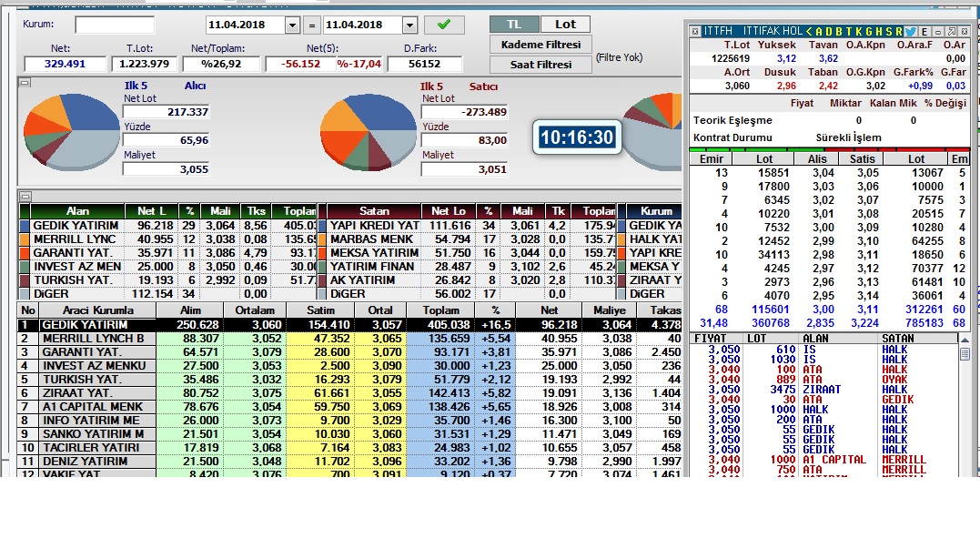This screenshot has height=559, width=980.
Task: Open the Kademe Filtresi filter
Action: 541,45
